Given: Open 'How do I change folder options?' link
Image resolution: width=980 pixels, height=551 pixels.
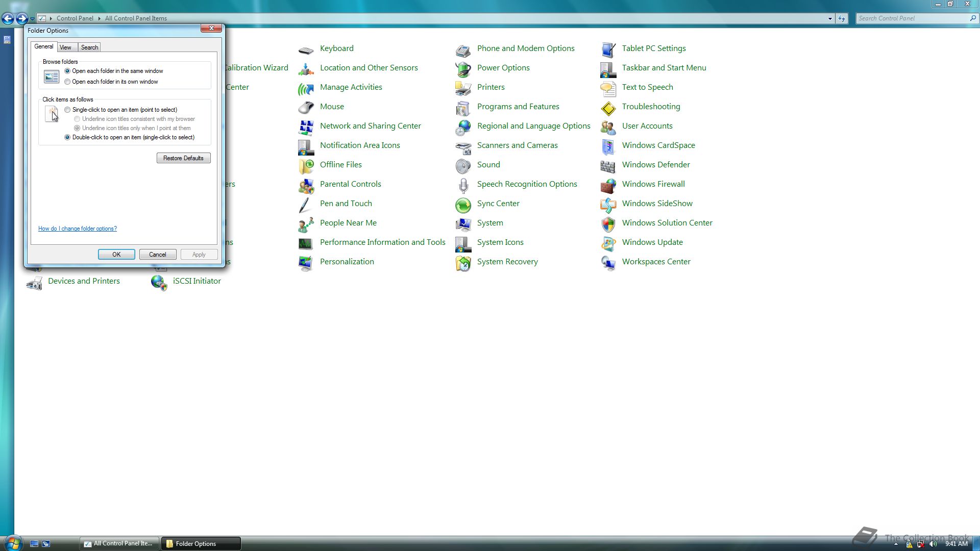Looking at the screenshot, I should point(78,229).
